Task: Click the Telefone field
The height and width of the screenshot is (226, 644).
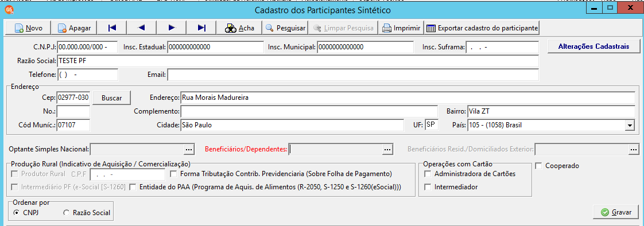Action: [x=87, y=75]
